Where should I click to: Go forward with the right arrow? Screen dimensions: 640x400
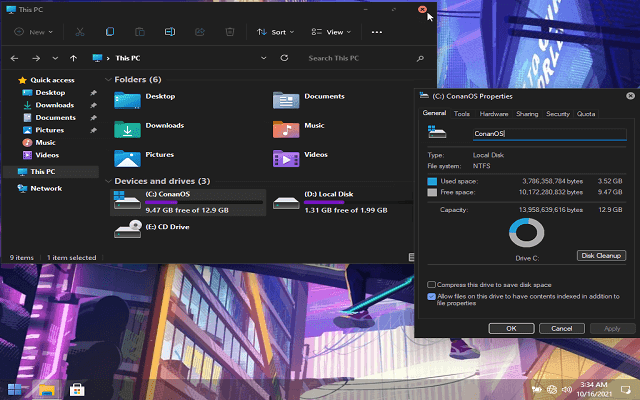36,58
